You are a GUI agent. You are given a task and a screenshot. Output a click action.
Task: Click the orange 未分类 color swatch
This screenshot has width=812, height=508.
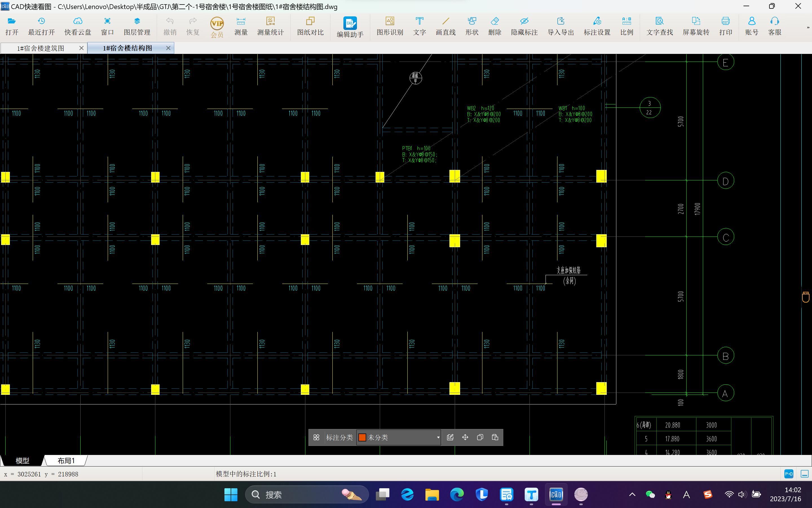click(362, 437)
